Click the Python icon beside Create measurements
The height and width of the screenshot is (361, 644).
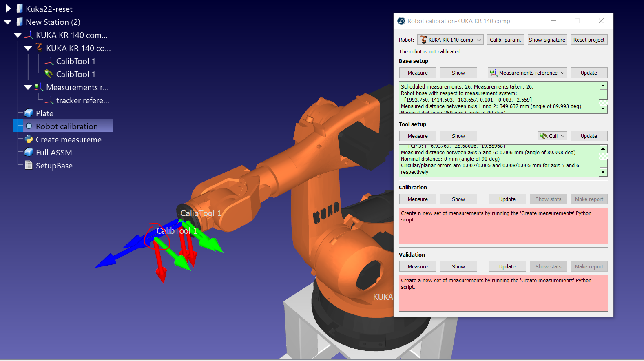pos(29,140)
